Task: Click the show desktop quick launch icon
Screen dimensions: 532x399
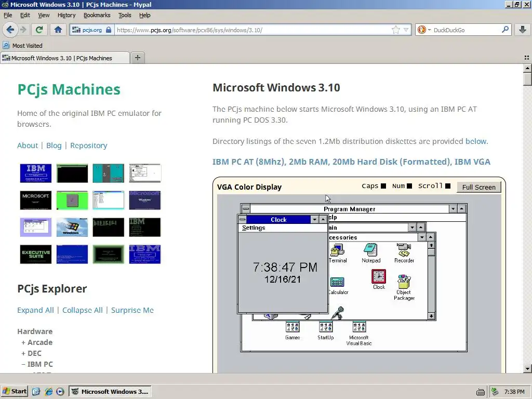Action: click(36, 392)
